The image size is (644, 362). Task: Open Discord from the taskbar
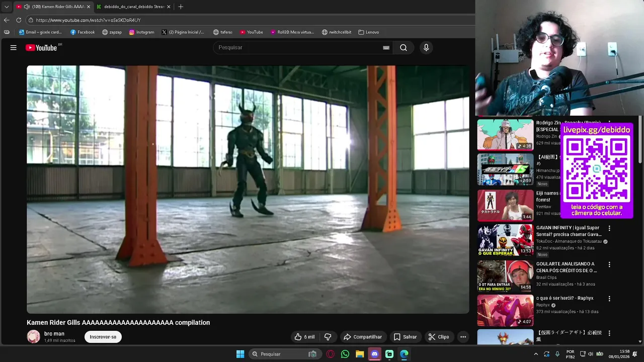click(374, 354)
